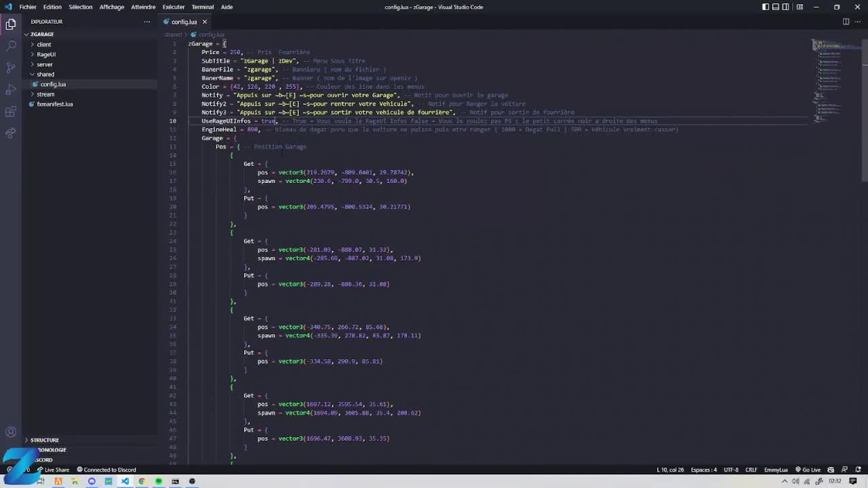The image size is (868, 488).
Task: Click Go Live in the status bar
Action: [809, 470]
